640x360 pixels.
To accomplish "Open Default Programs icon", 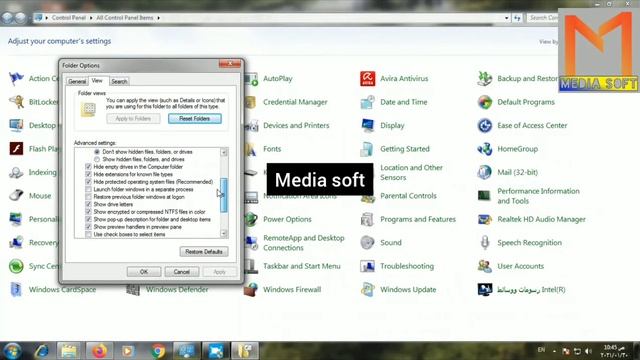I will [485, 102].
